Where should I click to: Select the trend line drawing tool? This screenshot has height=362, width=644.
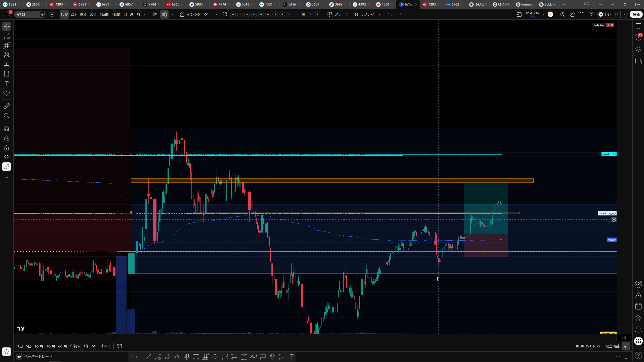coord(7,36)
